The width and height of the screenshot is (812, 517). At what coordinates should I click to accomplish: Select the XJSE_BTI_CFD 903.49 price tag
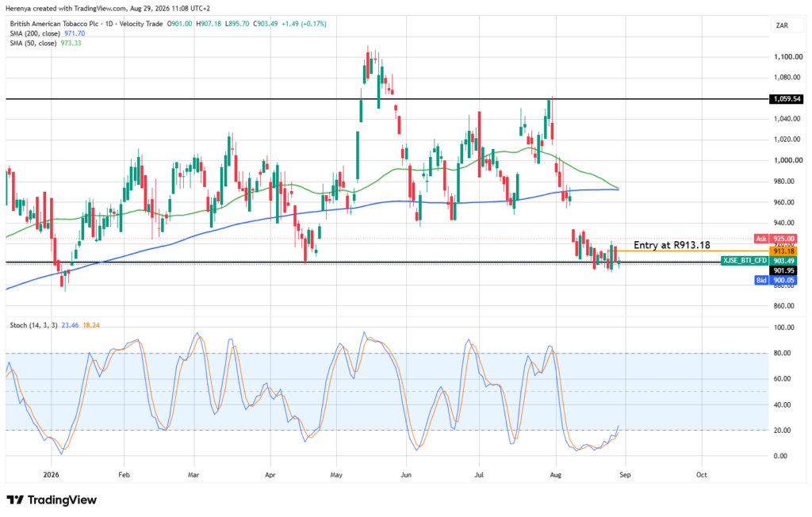(759, 261)
